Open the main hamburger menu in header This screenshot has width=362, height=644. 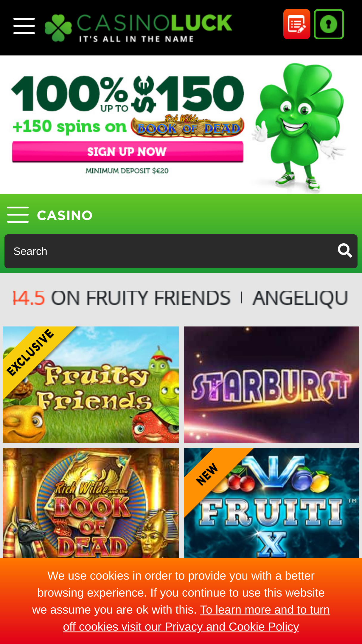pyautogui.click(x=24, y=26)
